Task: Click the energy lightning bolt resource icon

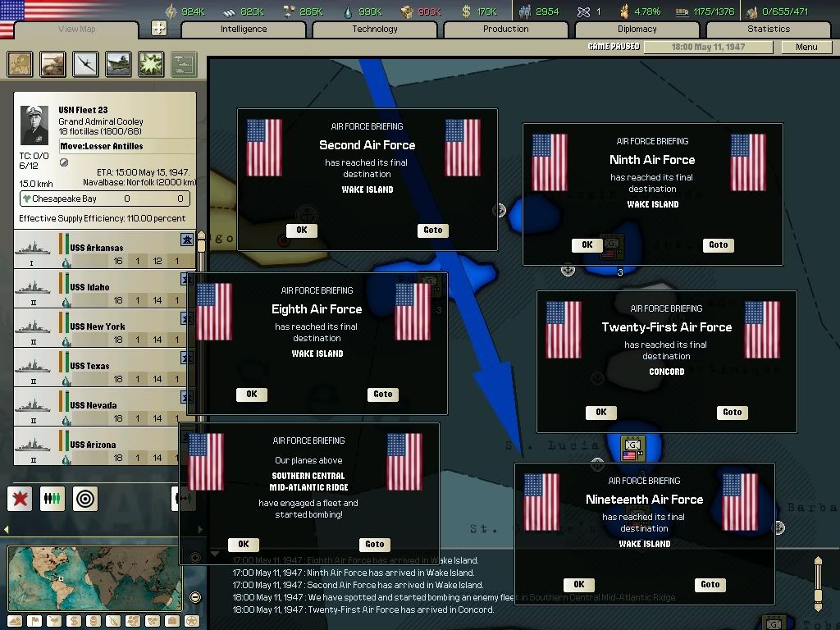Action: pos(171,11)
